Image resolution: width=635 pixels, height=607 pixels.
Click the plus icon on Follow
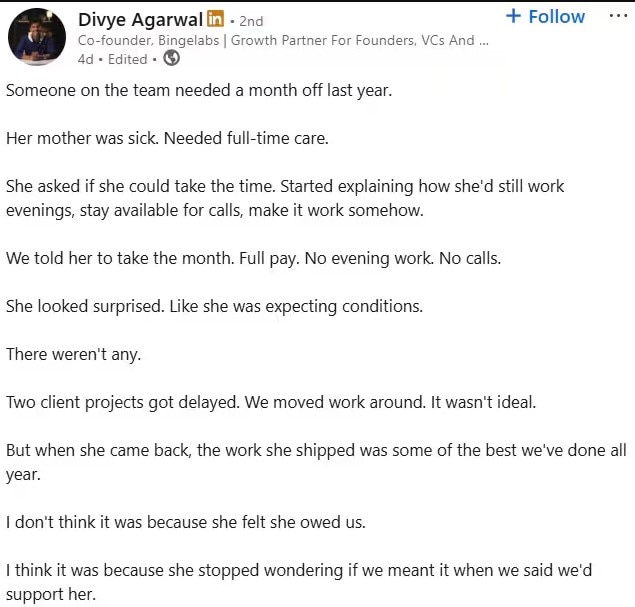[513, 16]
